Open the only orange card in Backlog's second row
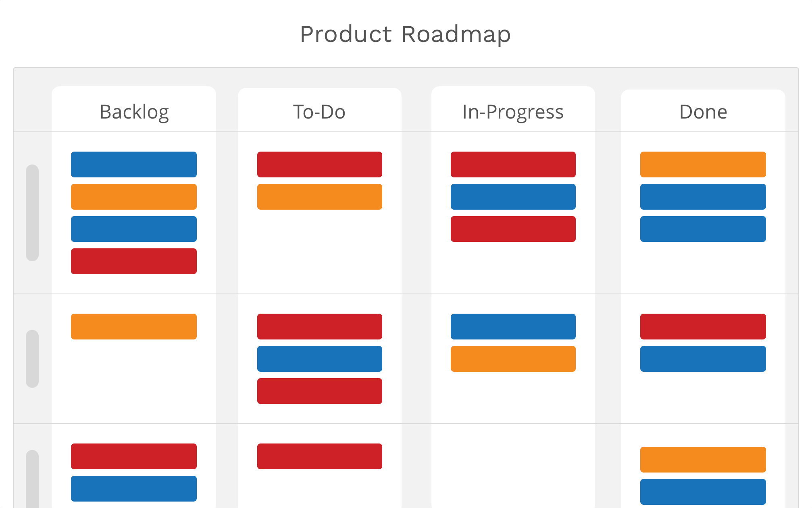 [134, 327]
